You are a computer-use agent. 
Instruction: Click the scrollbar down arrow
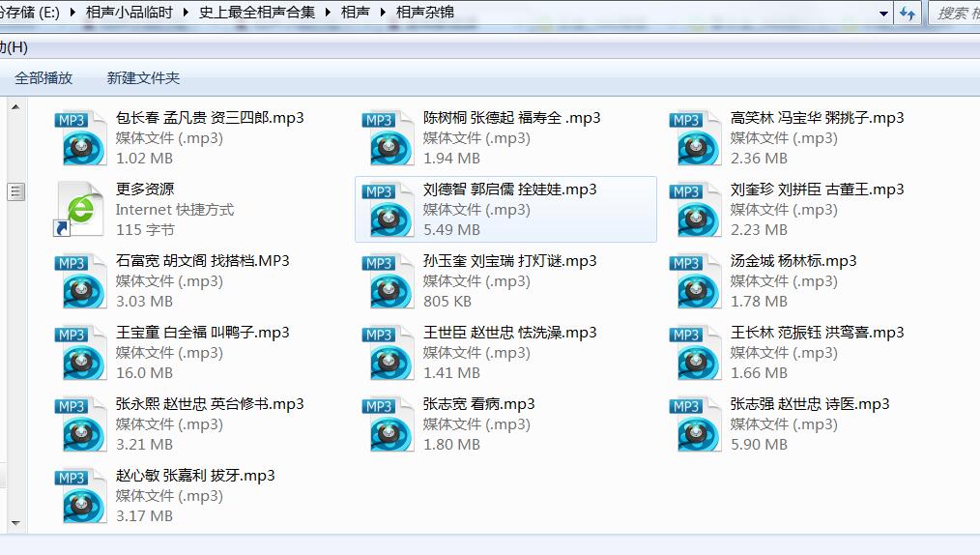16,523
